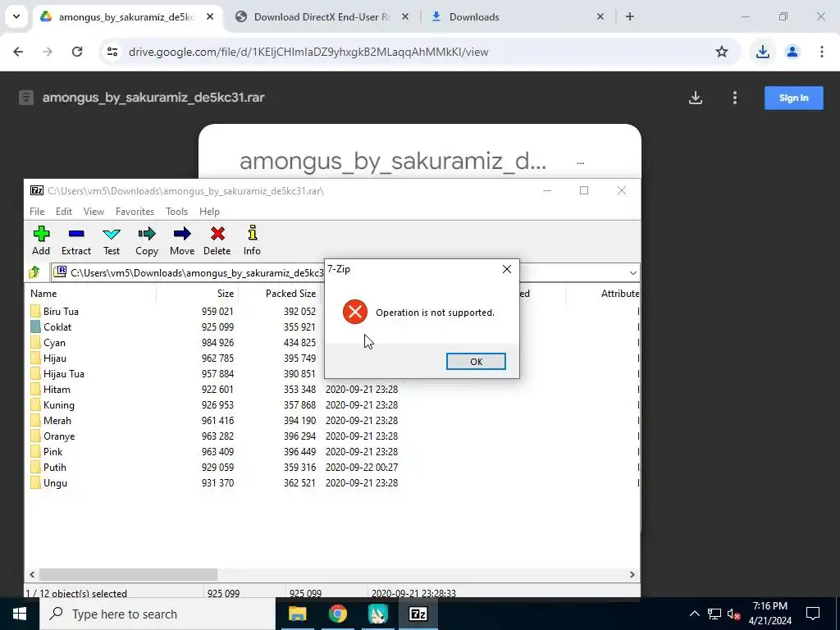Click the Ungu folder icon
This screenshot has width=840, height=630.
click(35, 482)
